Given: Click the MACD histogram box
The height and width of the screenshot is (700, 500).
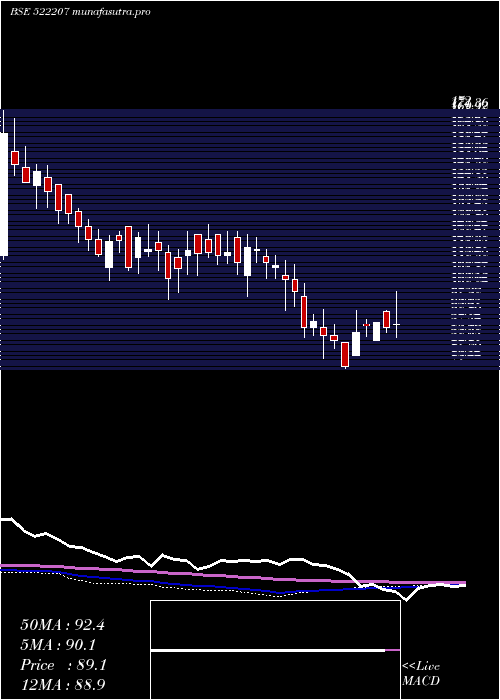Looking at the screenshot, I should pos(275,650).
